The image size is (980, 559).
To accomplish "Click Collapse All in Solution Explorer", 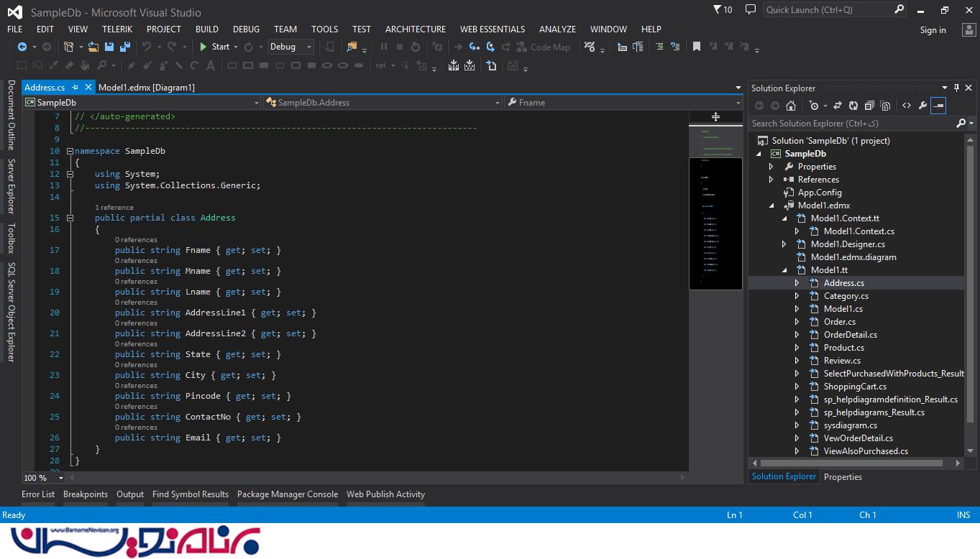I will click(x=869, y=106).
